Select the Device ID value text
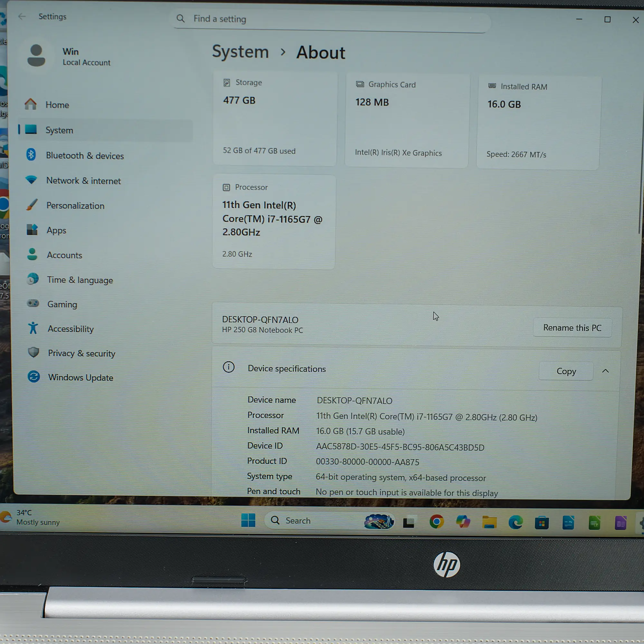 (x=400, y=447)
